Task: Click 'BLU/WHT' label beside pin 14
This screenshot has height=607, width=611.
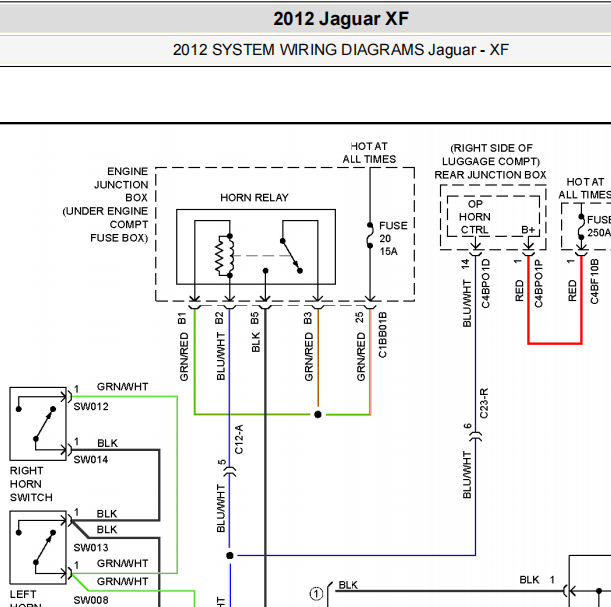Action: 466,304
